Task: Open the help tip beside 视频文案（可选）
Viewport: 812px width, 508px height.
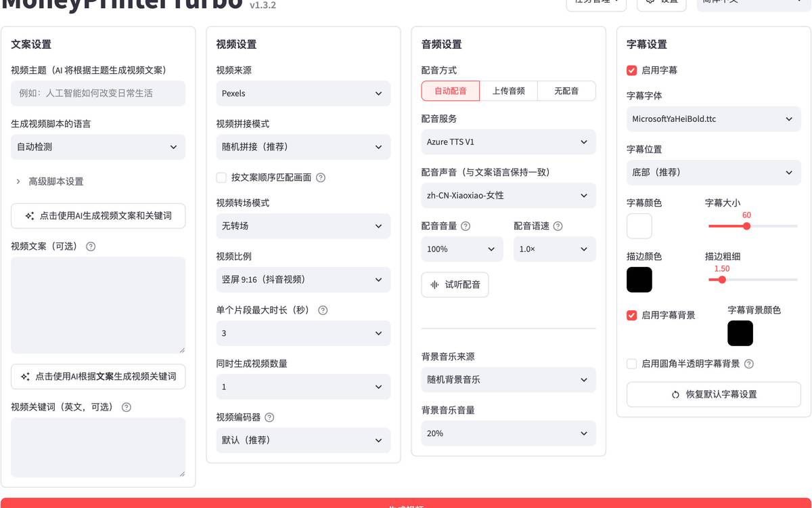Action: 91,247
